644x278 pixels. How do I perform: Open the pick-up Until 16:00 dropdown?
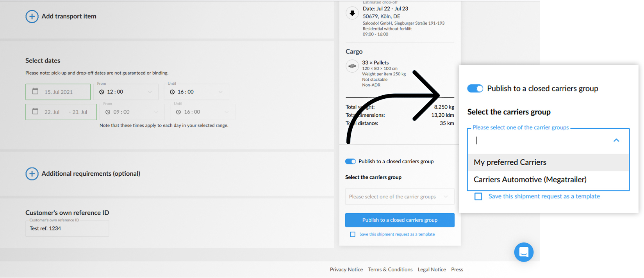220,92
